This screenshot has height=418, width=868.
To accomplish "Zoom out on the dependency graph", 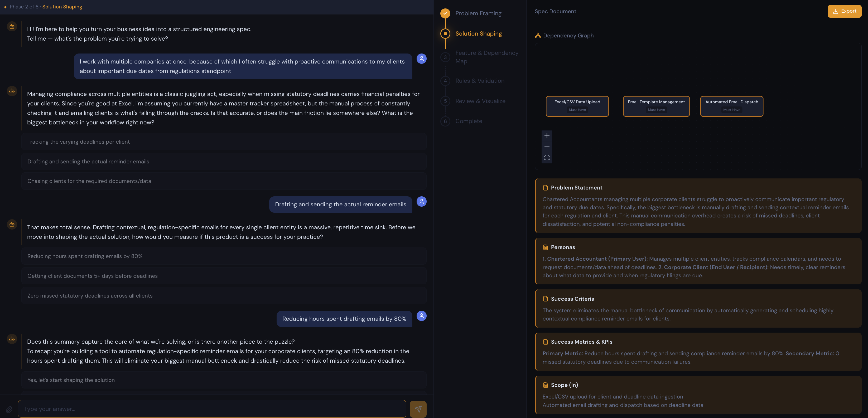I will (x=547, y=147).
